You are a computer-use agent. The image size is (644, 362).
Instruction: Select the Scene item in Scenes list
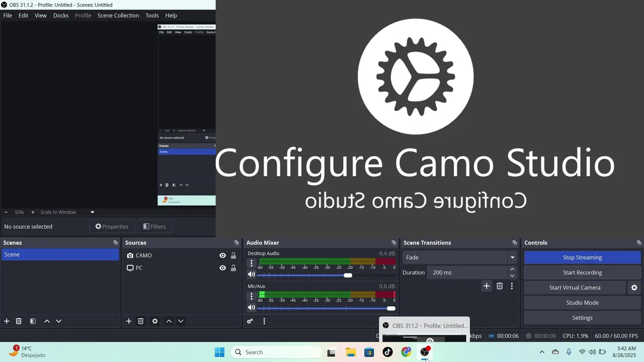(60, 254)
